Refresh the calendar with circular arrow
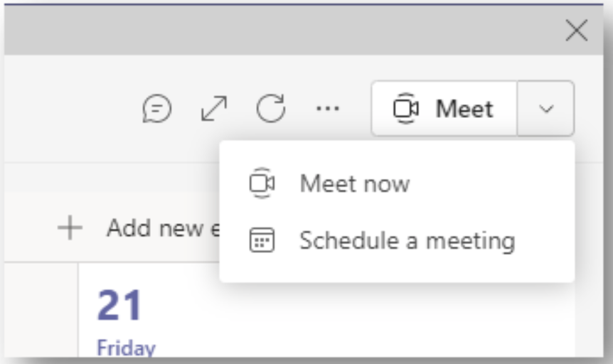The image size is (613, 364). click(x=270, y=108)
